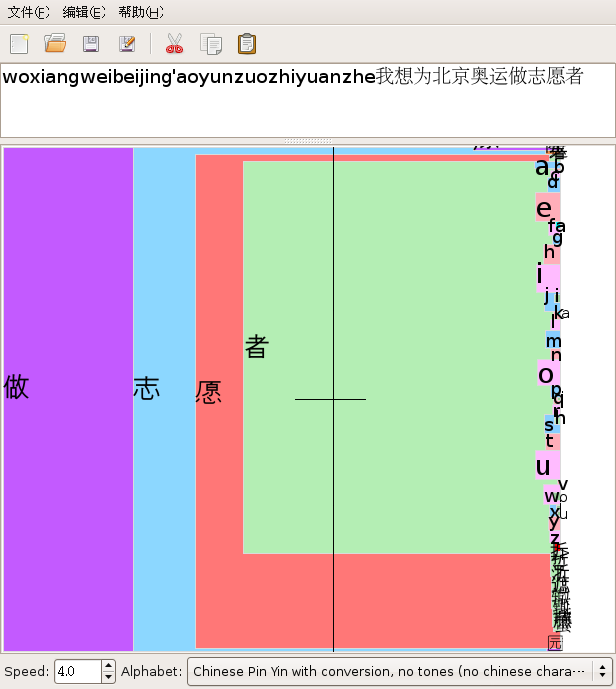Image resolution: width=616 pixels, height=689 pixels.
Task: Increase Speed with the up arrow
Action: point(108,665)
